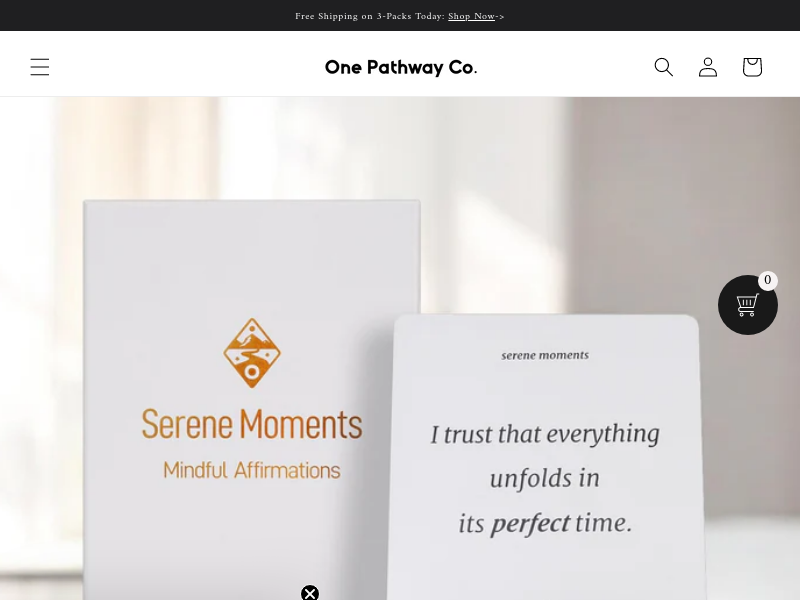This screenshot has height=600, width=800.
Task: Open the header shopping bag cart
Action: [752, 67]
